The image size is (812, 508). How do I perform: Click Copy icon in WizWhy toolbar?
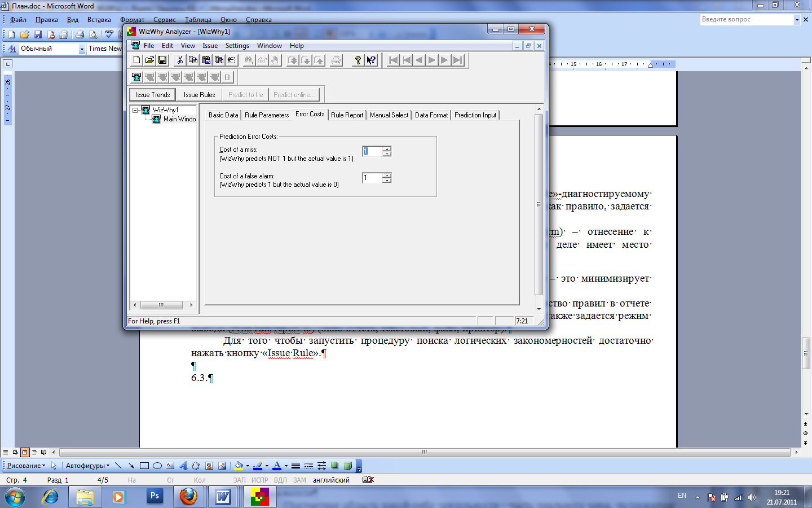(193, 60)
